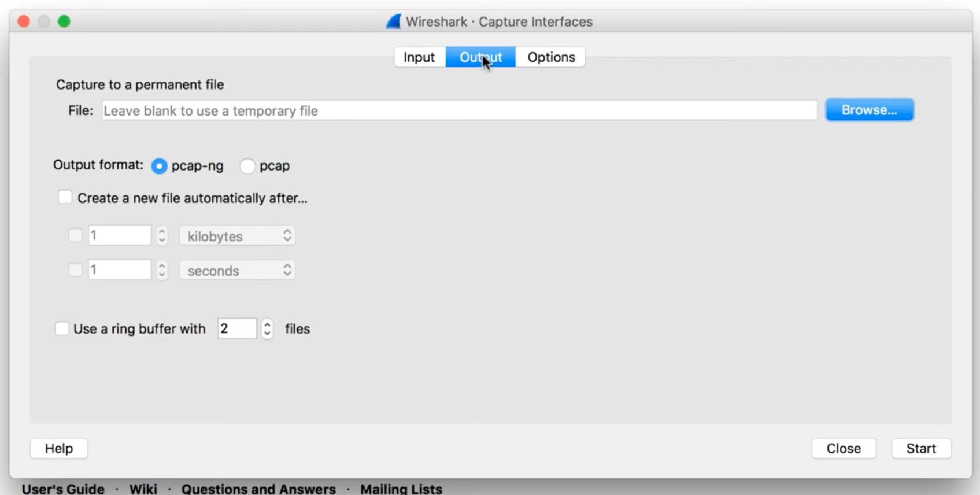980x495 pixels.
Task: Open the seconds unit dropdown
Action: point(237,271)
